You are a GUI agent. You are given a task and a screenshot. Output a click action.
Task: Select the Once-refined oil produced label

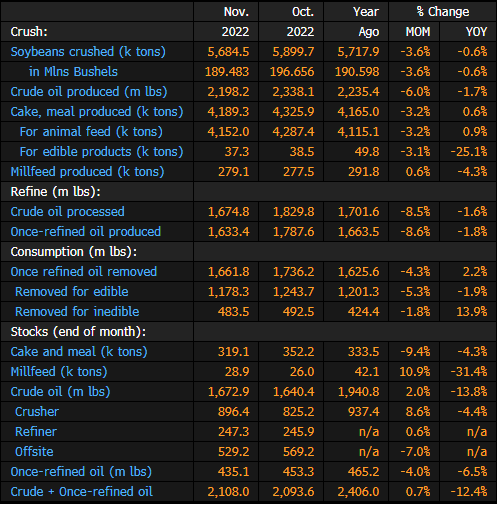86,232
